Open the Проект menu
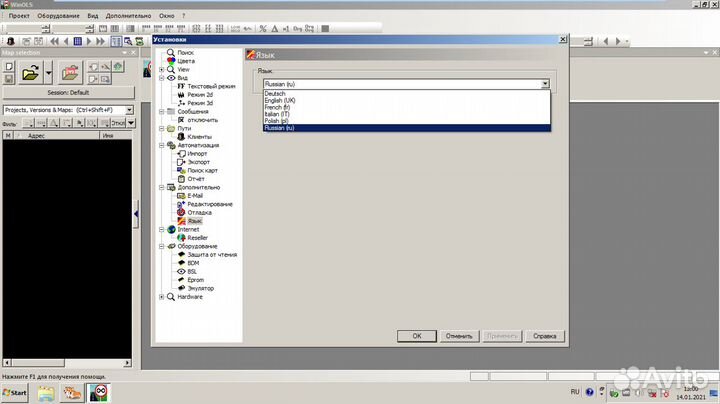This screenshot has height=404, width=720. point(19,16)
